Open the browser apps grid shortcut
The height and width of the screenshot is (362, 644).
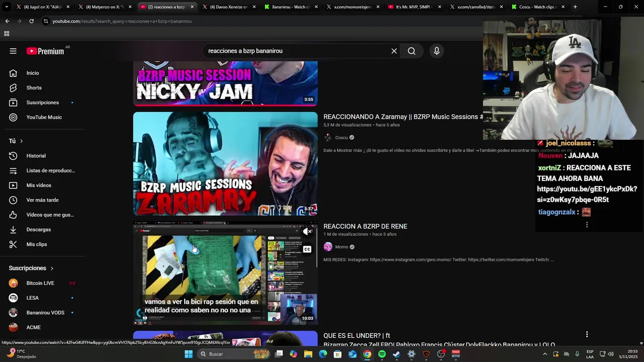pyautogui.click(x=7, y=34)
